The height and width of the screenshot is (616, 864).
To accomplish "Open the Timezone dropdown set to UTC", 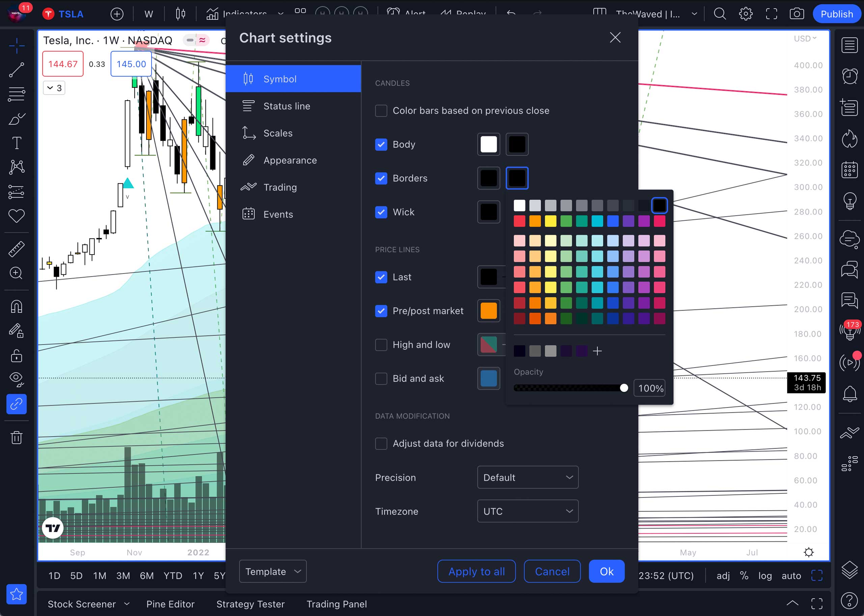I will (x=528, y=511).
